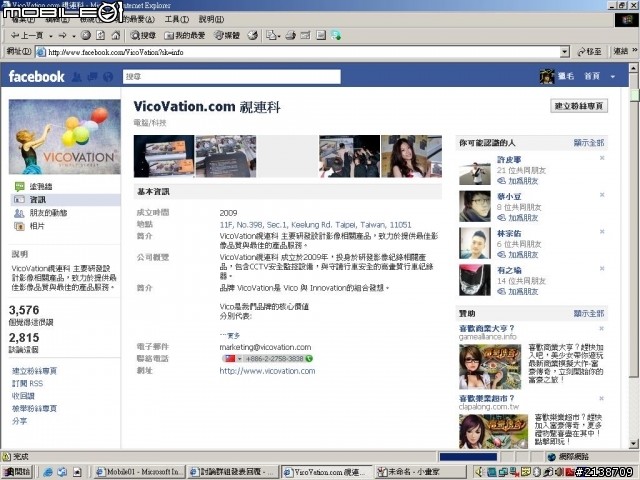Open 有之喻 suggested friend photo
This screenshot has width=640, height=480.
click(x=475, y=280)
